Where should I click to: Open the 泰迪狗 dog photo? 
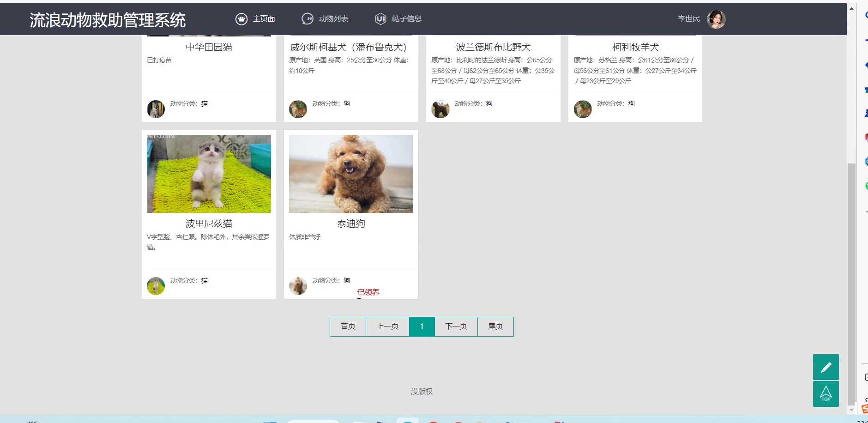(351, 174)
